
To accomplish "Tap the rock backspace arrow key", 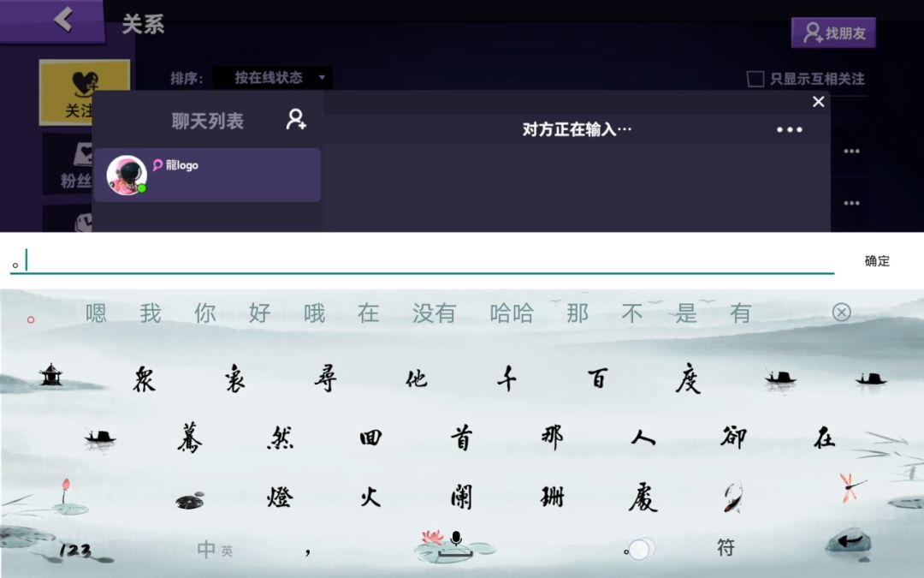I will 849,541.
